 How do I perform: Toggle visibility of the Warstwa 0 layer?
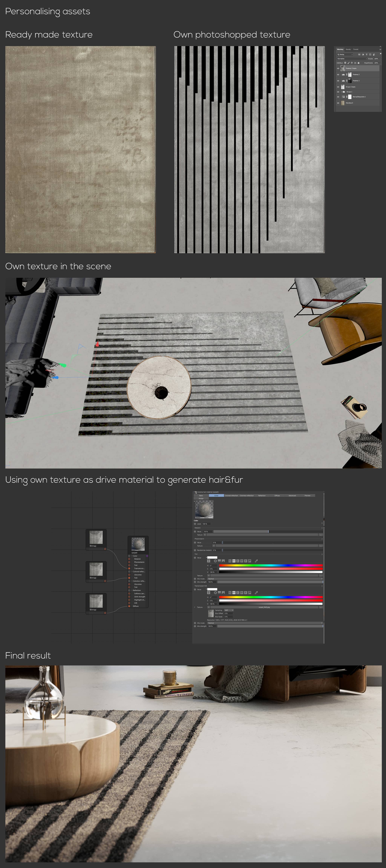(x=338, y=103)
